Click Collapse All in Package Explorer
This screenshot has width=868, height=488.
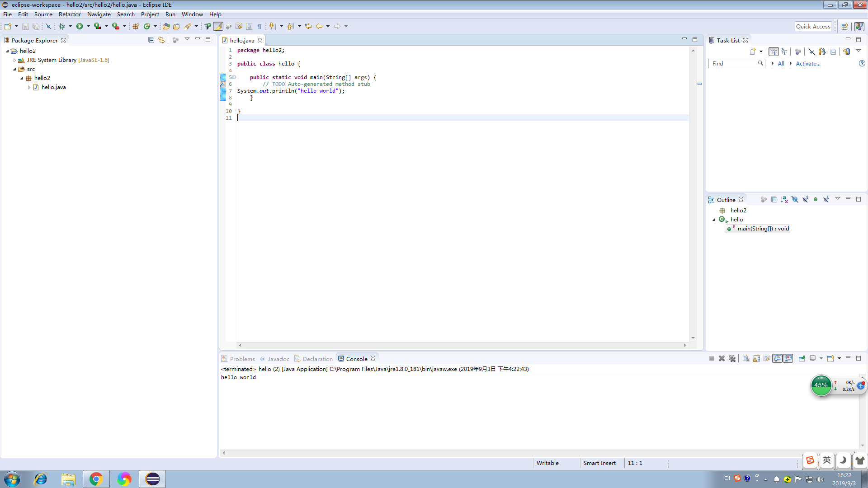tap(151, 40)
